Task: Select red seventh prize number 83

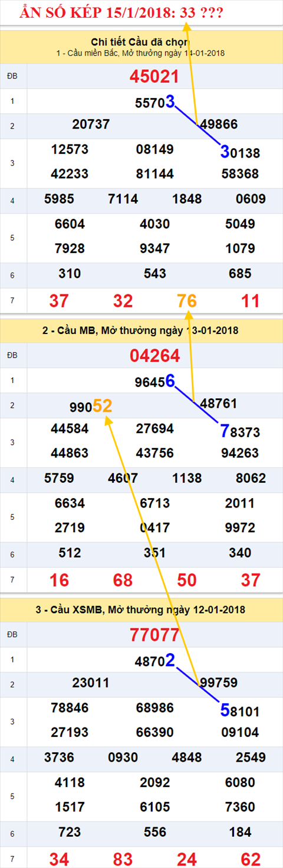Action: point(123,859)
